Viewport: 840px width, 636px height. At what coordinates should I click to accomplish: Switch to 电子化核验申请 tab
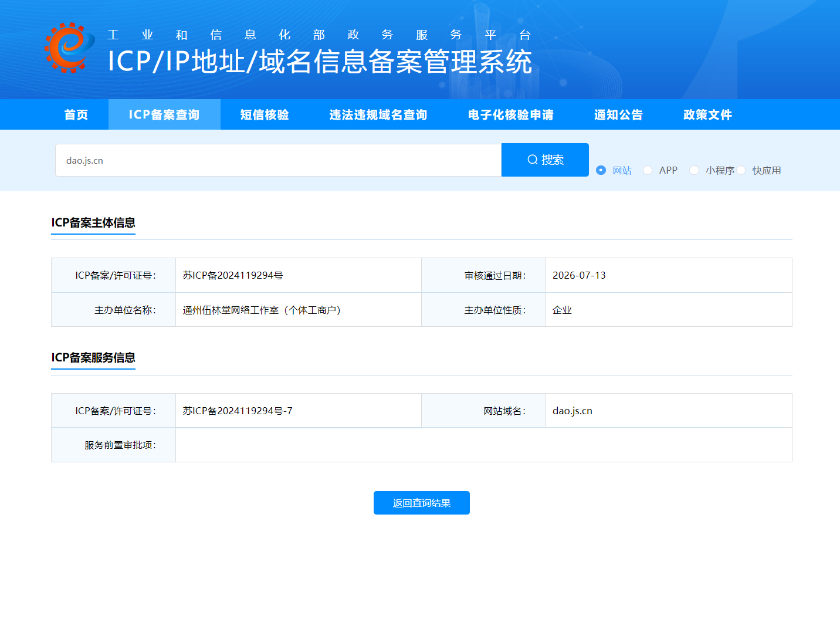click(x=511, y=114)
